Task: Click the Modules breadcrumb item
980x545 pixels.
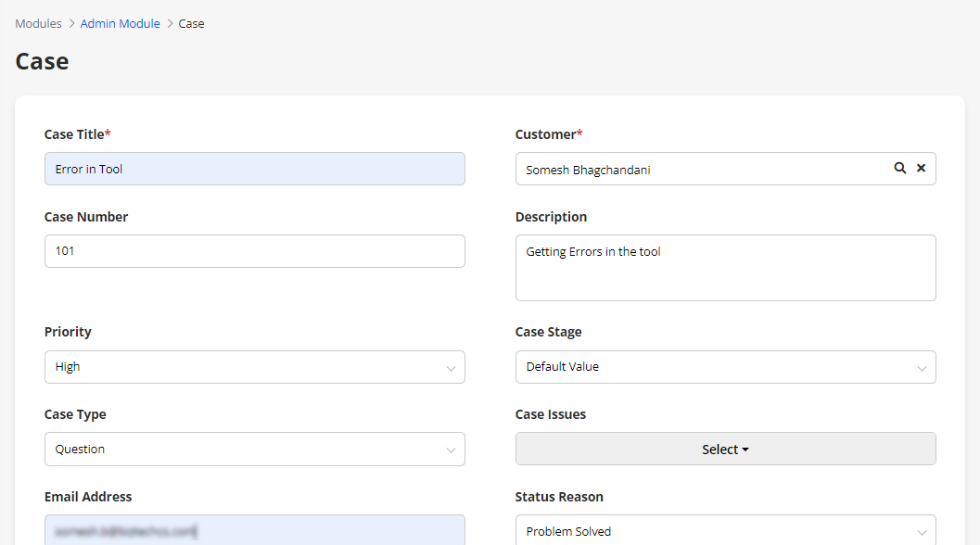Action: point(38,23)
